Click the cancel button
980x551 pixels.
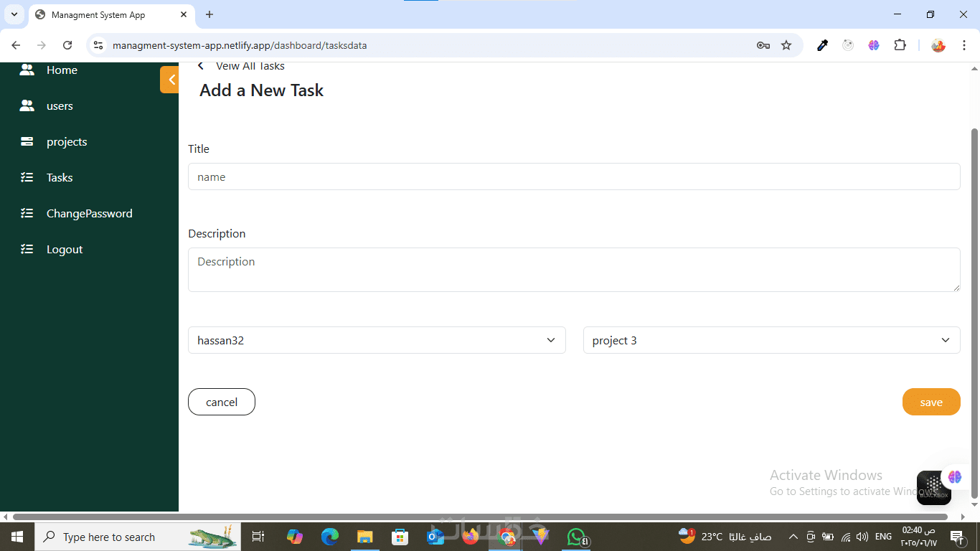tap(222, 402)
